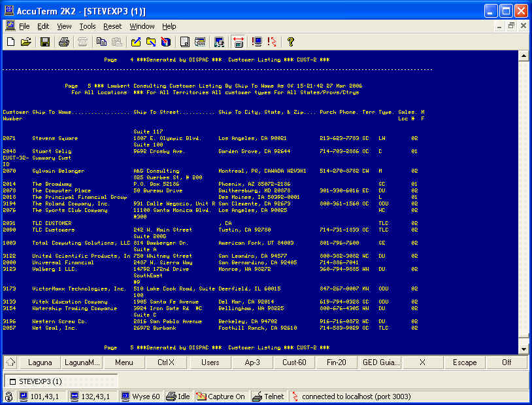Click the red-arrow screen width toolbar icon
Image resolution: width=532 pixels, height=405 pixels.
238,42
